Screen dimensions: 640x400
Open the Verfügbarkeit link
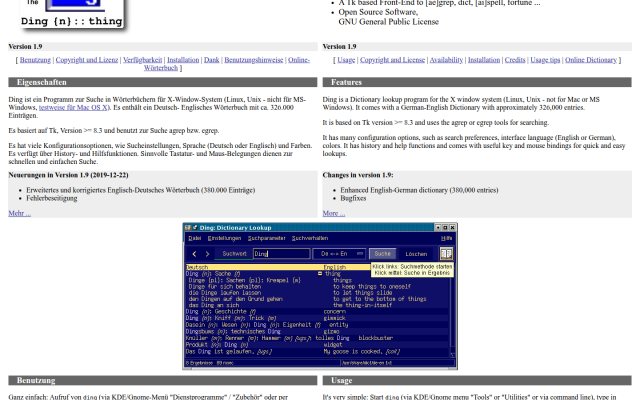(142, 60)
